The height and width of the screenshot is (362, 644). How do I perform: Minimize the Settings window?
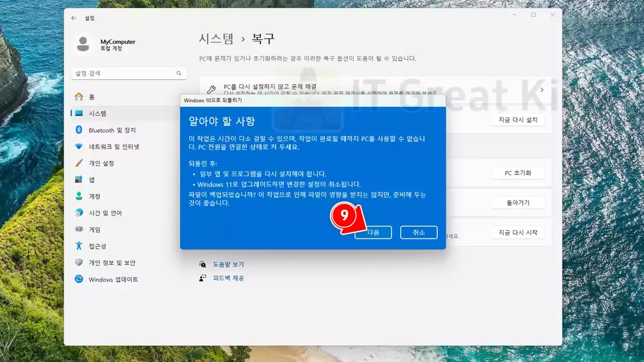click(x=513, y=15)
